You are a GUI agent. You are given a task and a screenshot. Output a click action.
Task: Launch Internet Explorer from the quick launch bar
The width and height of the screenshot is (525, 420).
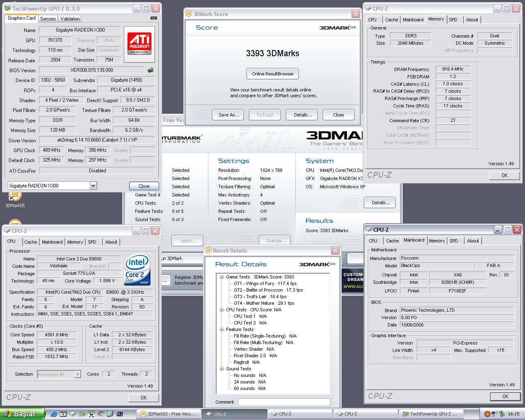(54, 414)
